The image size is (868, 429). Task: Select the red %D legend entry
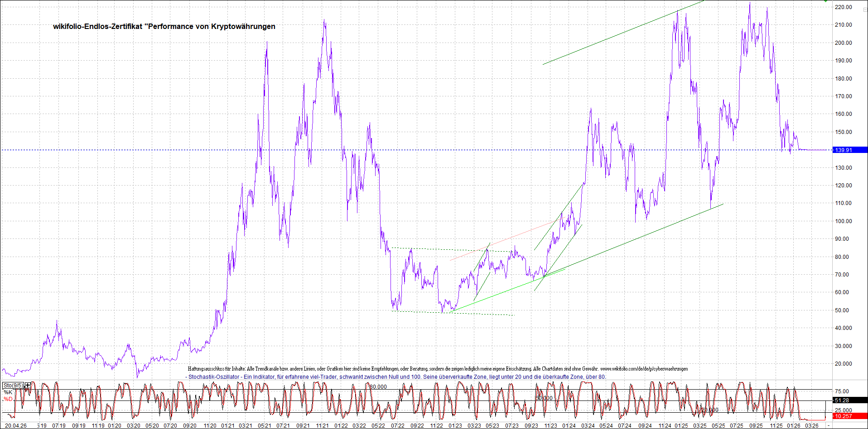pyautogui.click(x=8, y=399)
